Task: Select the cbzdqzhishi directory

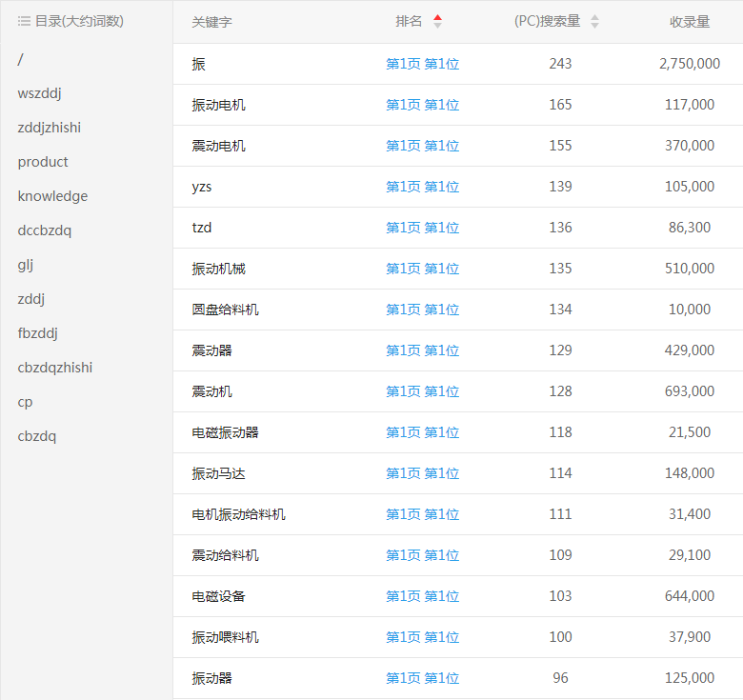Action: pos(55,368)
